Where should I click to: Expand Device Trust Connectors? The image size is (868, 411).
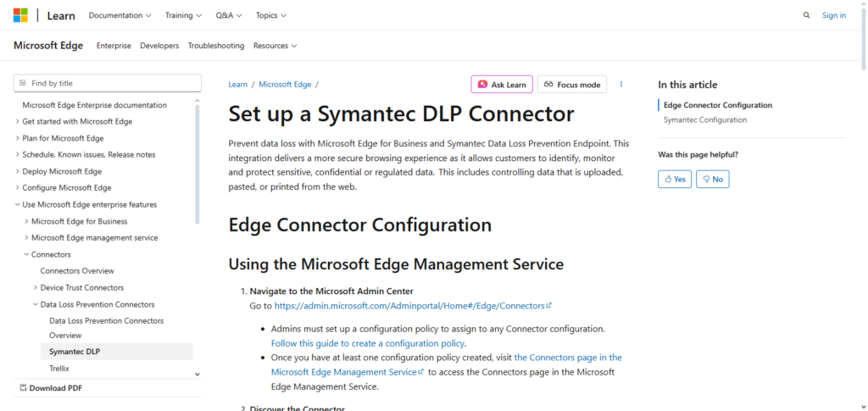(78, 287)
